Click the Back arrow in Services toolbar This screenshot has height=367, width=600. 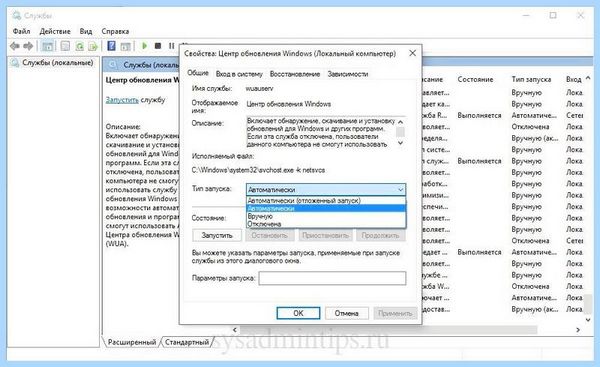[15, 46]
